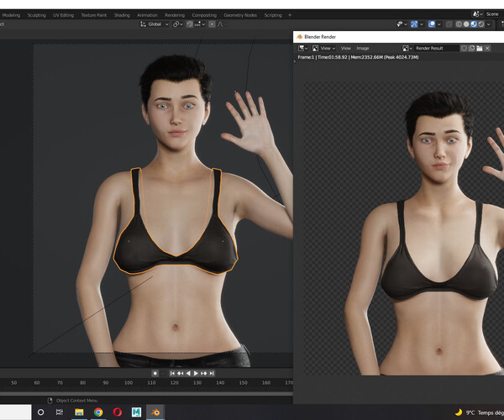Toggle X-ray mode in the viewport header
504x420 pixels.
coord(449,24)
